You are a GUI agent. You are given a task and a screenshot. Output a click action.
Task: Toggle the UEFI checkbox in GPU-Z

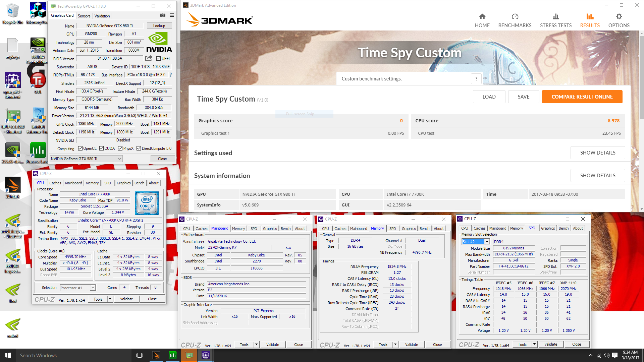pyautogui.click(x=159, y=58)
